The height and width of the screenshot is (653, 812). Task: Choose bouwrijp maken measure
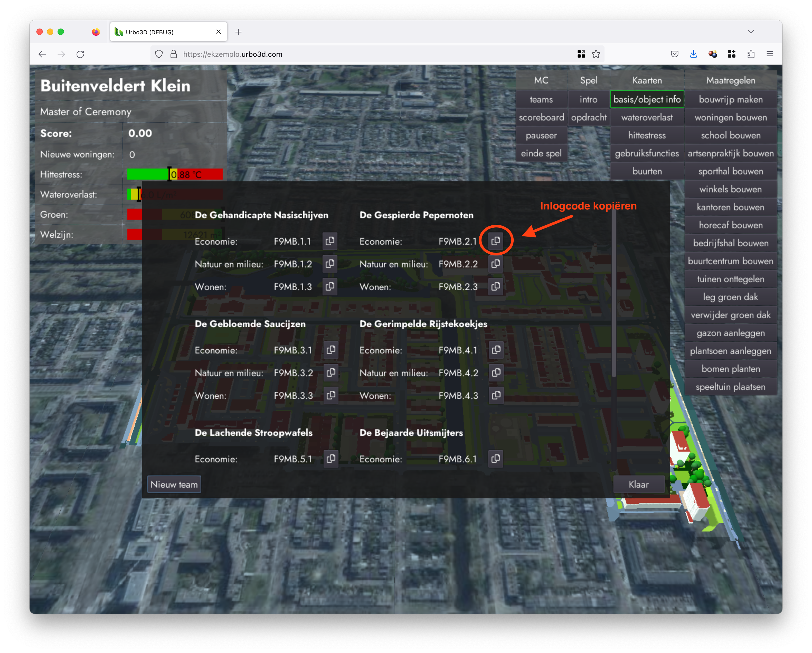pyautogui.click(x=731, y=100)
